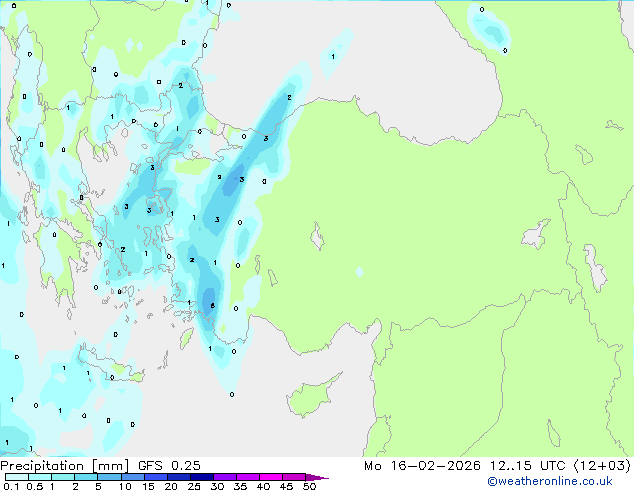Click the '12..15 UTC' time label
The width and height of the screenshot is (634, 490).
tap(527, 466)
